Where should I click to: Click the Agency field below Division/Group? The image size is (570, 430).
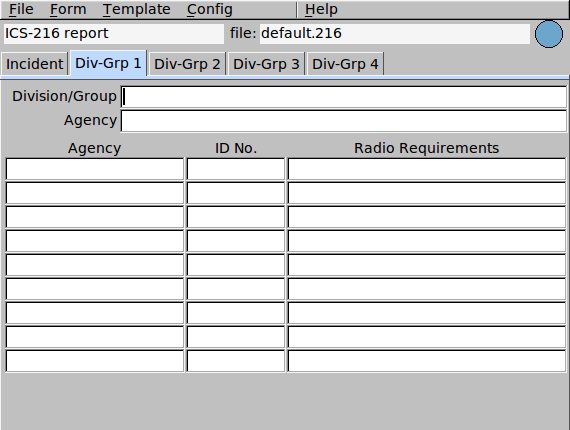click(344, 121)
